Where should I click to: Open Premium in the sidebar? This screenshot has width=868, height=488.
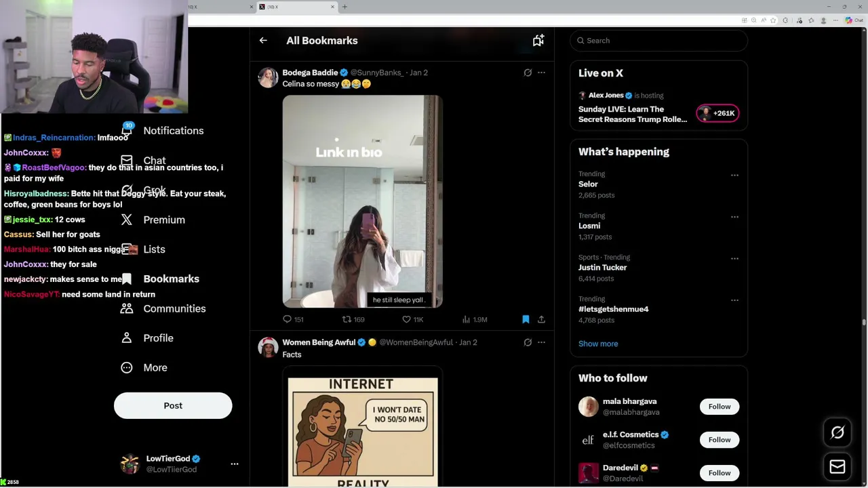pos(153,220)
